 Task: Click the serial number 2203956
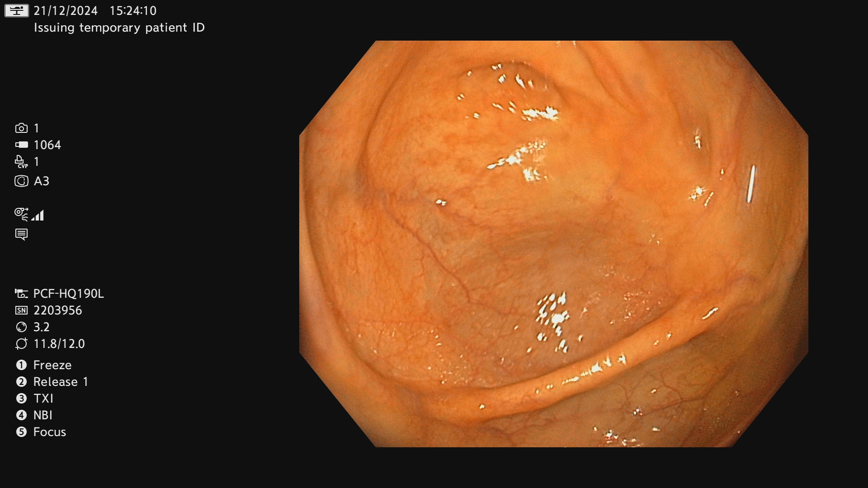(58, 310)
